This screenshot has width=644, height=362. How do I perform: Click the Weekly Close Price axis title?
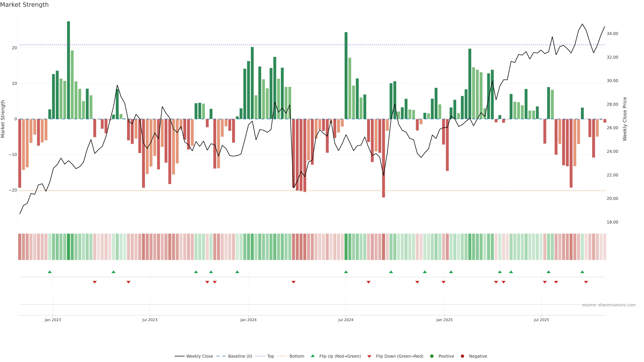625,119
